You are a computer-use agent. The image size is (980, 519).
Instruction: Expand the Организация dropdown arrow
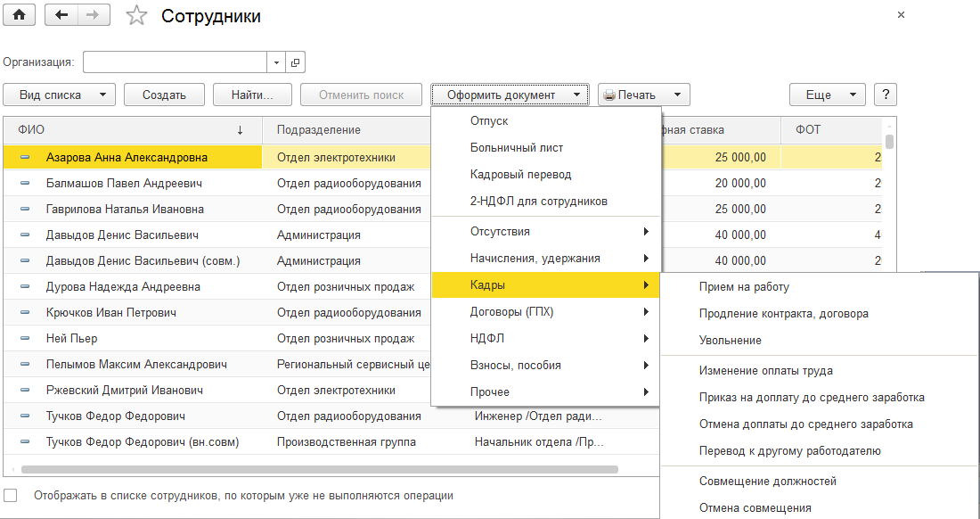pos(276,62)
